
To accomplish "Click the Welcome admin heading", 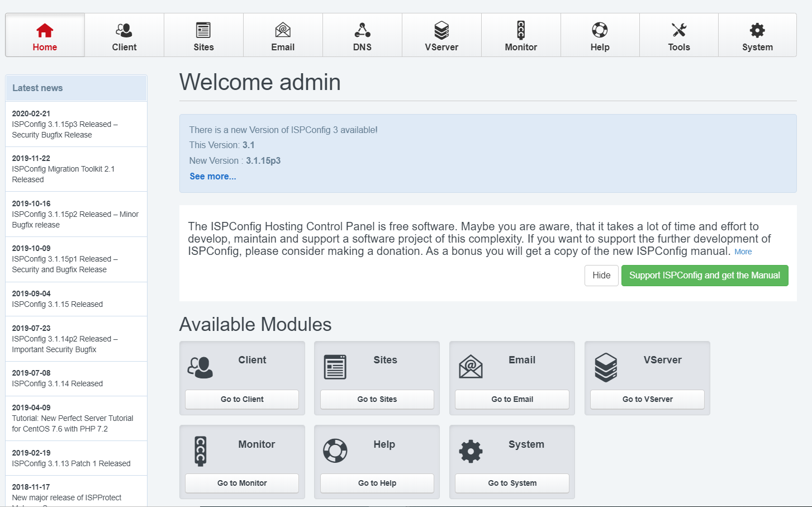I will click(x=260, y=82).
